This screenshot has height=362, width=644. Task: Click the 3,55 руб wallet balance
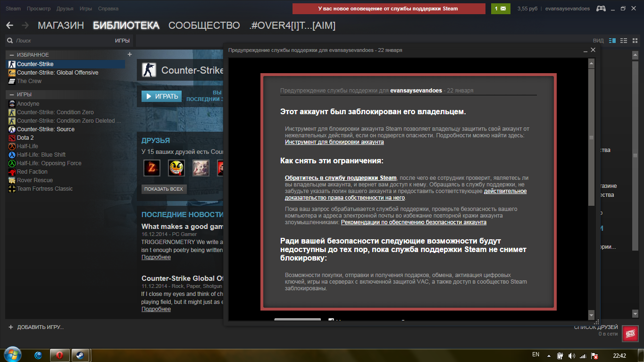528,8
